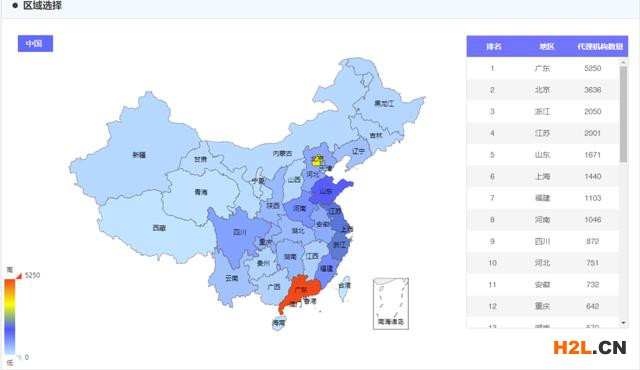Select the 北京 row in ranking table
The image size is (640, 370).
(x=543, y=90)
